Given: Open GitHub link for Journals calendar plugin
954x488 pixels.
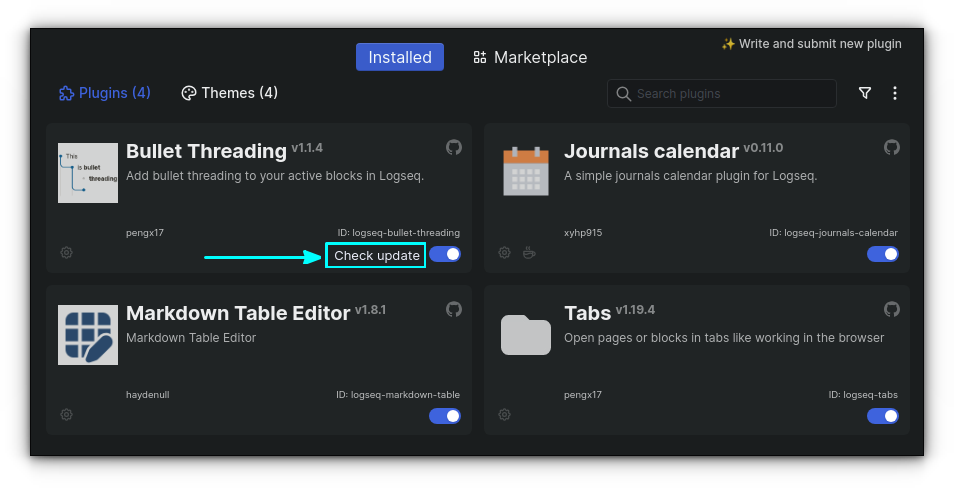Looking at the screenshot, I should coord(892,147).
